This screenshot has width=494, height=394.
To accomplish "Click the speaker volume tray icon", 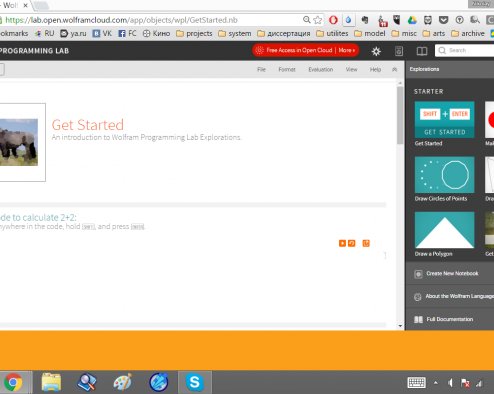I will [x=450, y=383].
